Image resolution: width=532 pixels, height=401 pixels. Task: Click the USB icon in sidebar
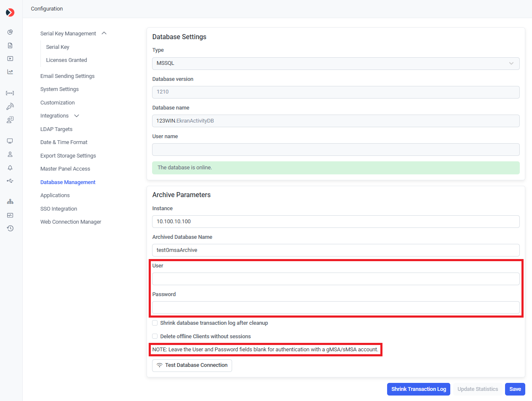pyautogui.click(x=10, y=181)
